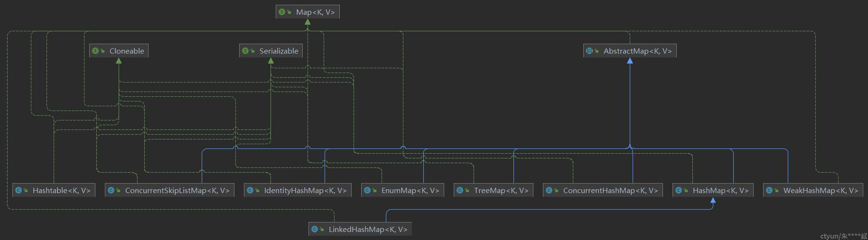Image resolution: width=868 pixels, height=240 pixels.
Task: Click the visibility lock icon on Serializable
Action: pos(252,51)
